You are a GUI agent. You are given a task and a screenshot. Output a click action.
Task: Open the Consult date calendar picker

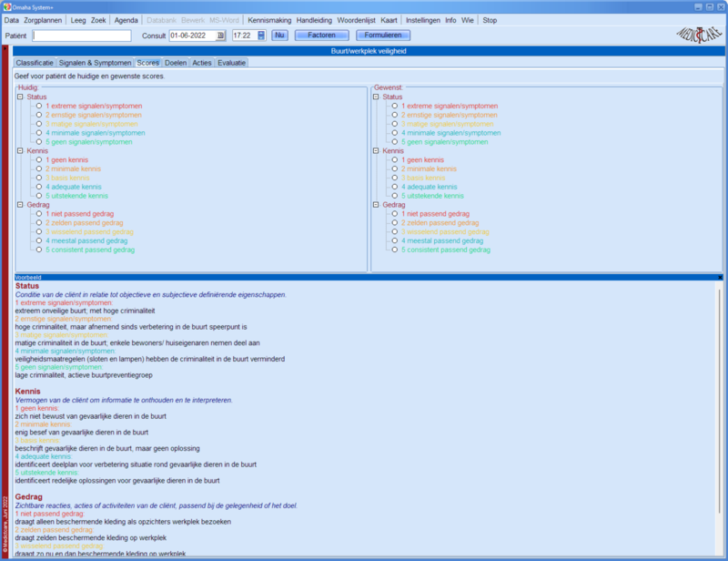click(220, 36)
